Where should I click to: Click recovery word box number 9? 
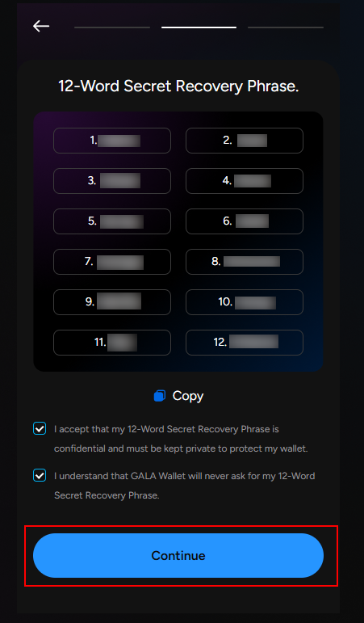click(x=112, y=302)
